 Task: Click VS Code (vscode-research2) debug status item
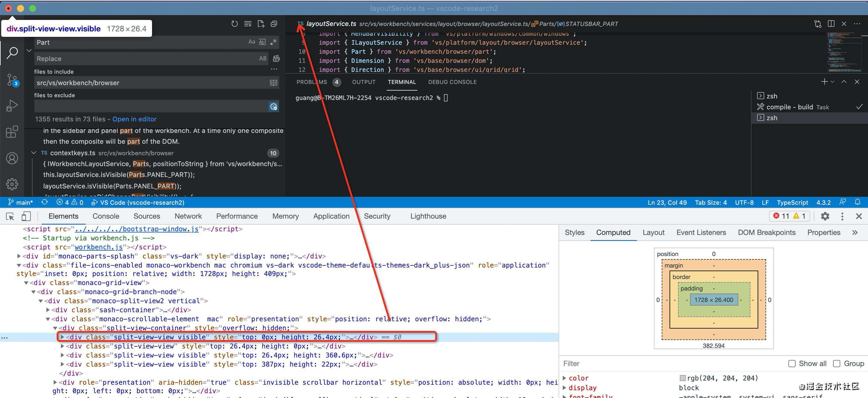(138, 202)
